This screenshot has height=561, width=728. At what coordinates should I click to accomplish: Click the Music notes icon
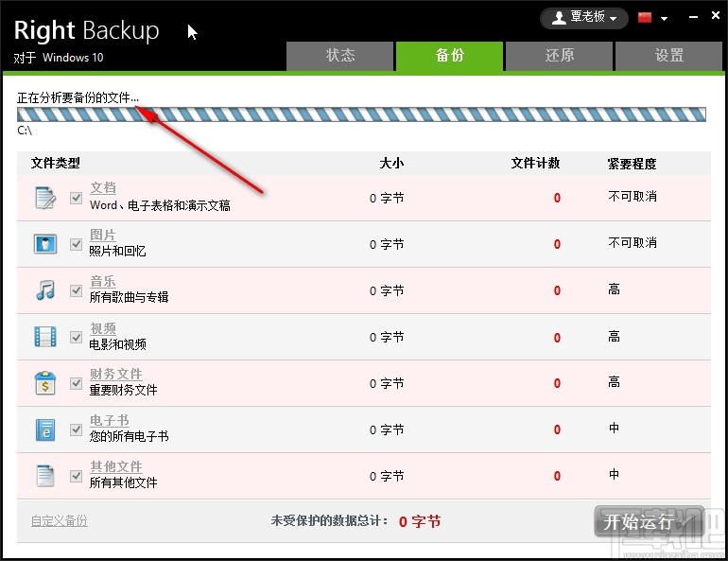45,290
